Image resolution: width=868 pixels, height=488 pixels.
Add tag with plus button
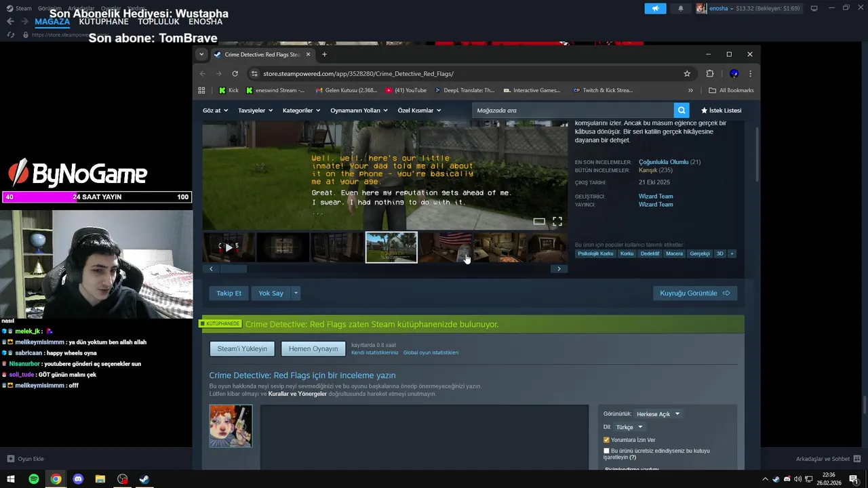(732, 253)
